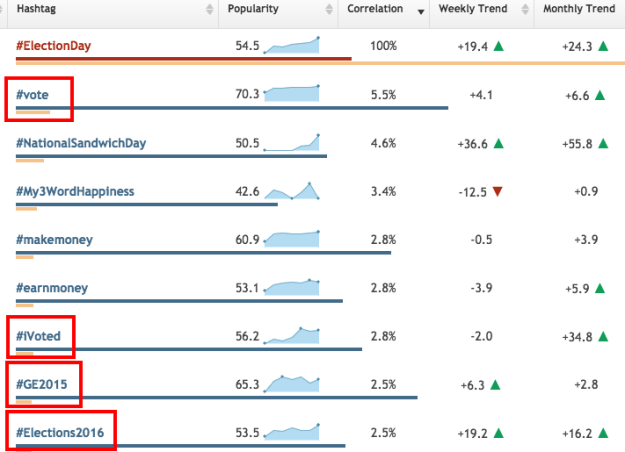Click green weekly trend arrow for #GE2015
The width and height of the screenshot is (625, 452).
tap(497, 384)
